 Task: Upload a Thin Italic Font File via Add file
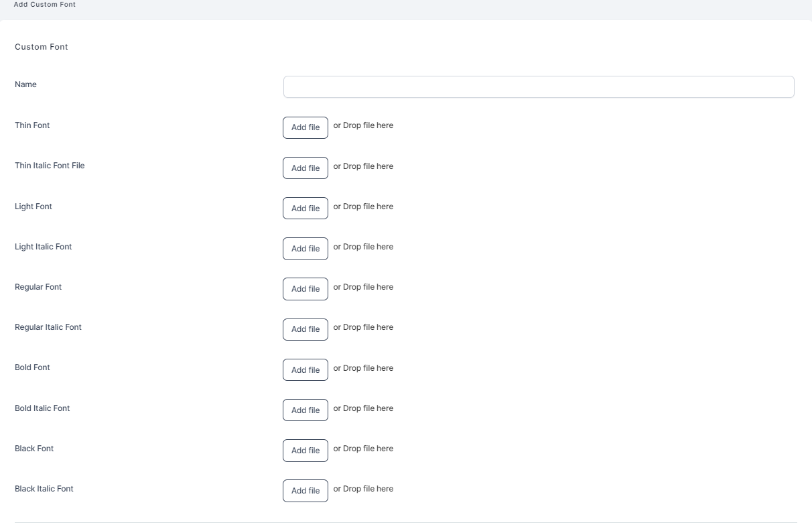pyautogui.click(x=305, y=168)
